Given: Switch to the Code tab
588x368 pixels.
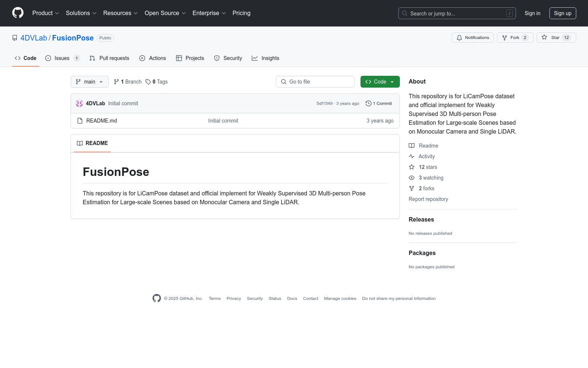Looking at the screenshot, I should pyautogui.click(x=25, y=58).
